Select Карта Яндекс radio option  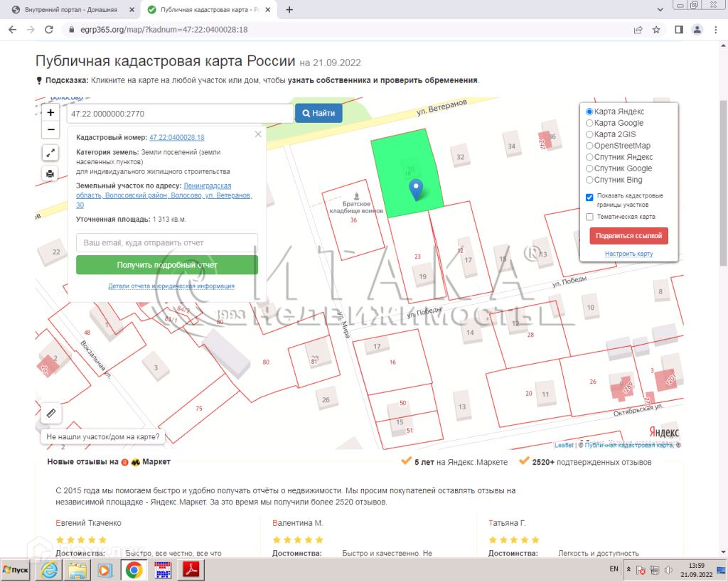589,112
